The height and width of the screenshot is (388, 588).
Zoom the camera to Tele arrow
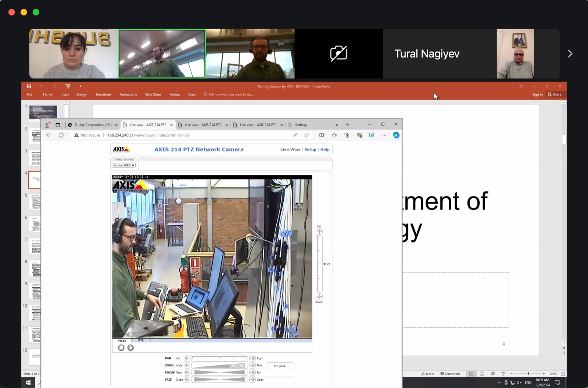(x=252, y=365)
